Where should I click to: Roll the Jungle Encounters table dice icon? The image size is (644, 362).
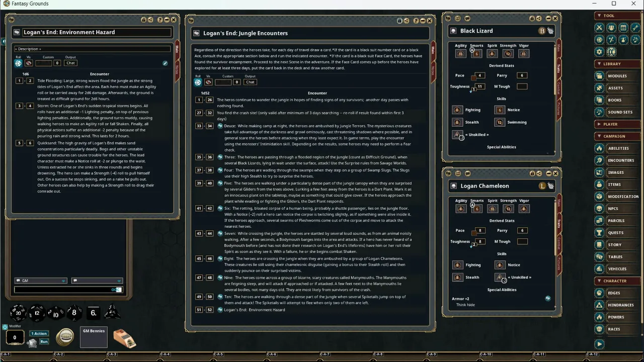[x=198, y=82]
